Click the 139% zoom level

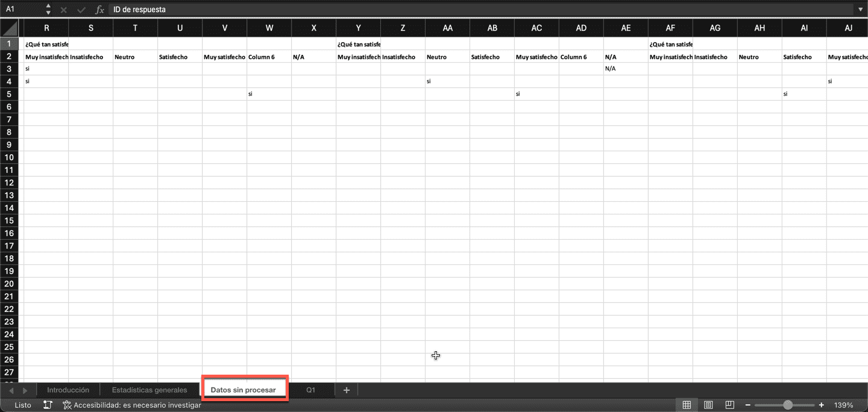(843, 405)
